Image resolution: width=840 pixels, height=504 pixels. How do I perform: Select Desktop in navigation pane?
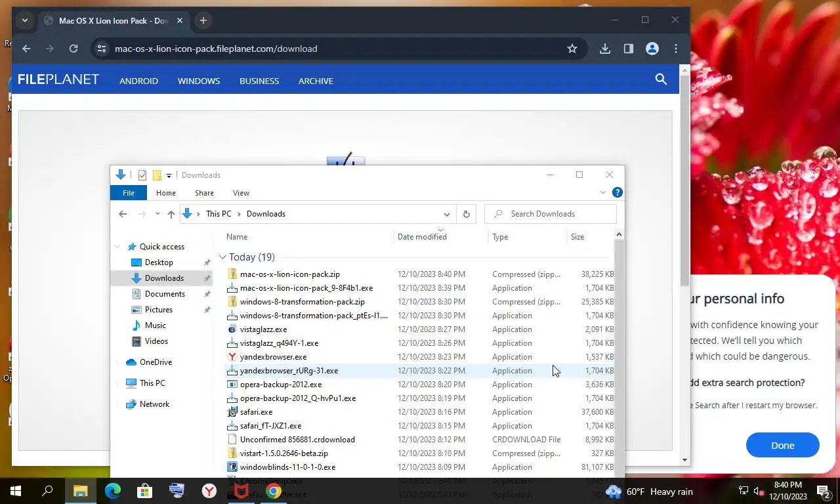click(x=159, y=262)
